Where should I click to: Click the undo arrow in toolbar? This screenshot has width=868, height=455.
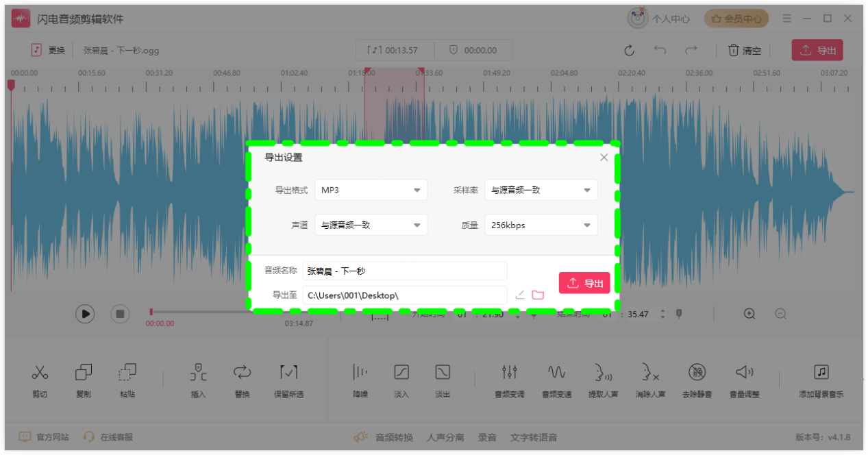pyautogui.click(x=660, y=50)
